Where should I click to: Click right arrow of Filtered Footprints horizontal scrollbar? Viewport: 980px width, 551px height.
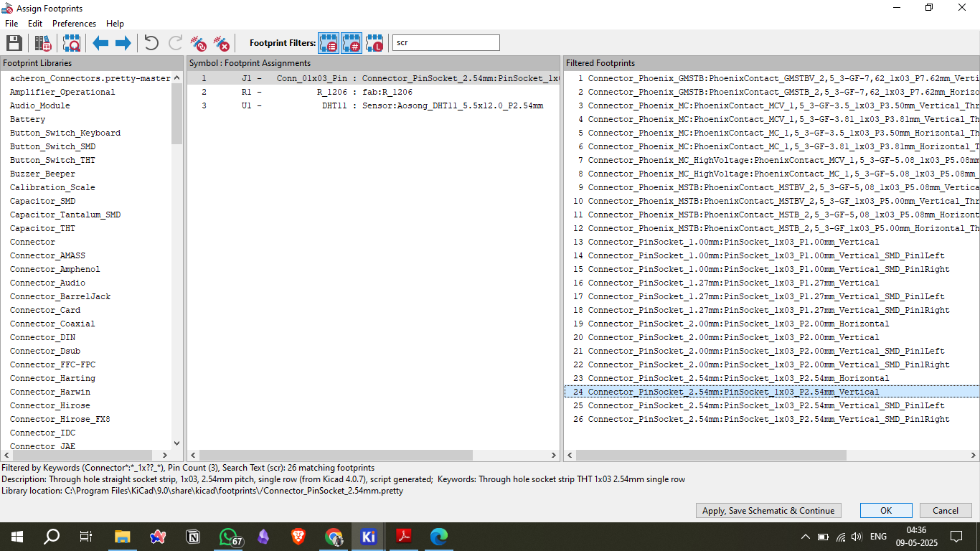pyautogui.click(x=974, y=456)
